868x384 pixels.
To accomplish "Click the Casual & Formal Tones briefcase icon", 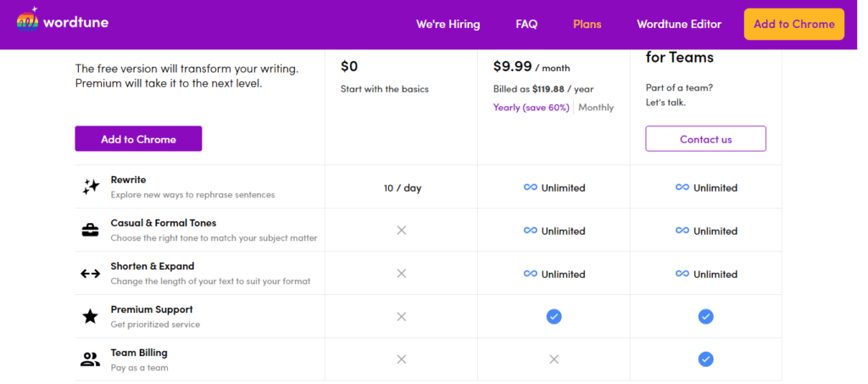I will pyautogui.click(x=90, y=231).
